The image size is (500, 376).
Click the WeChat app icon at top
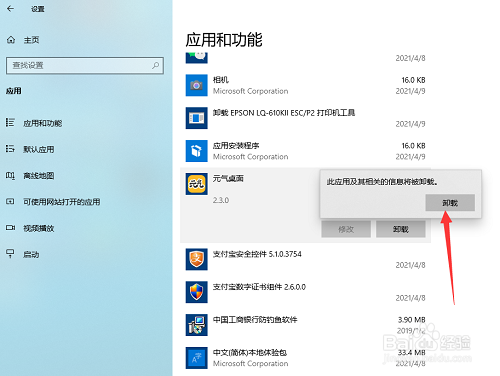[x=197, y=57]
